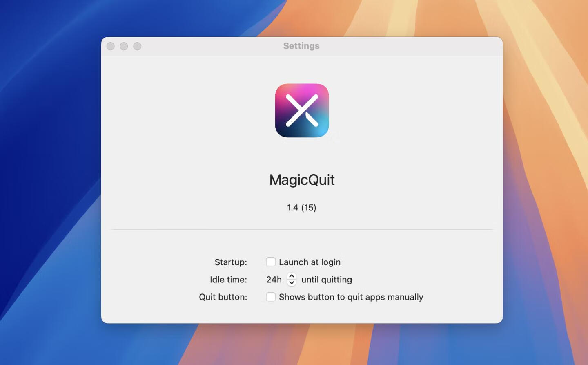Image resolution: width=588 pixels, height=365 pixels.
Task: Click the version number 1.4 (15)
Action: click(x=302, y=208)
